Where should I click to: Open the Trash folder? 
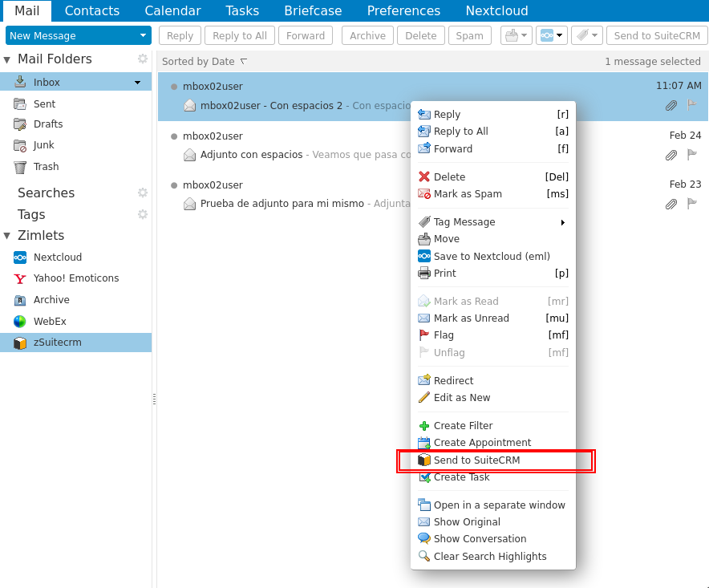pos(46,166)
